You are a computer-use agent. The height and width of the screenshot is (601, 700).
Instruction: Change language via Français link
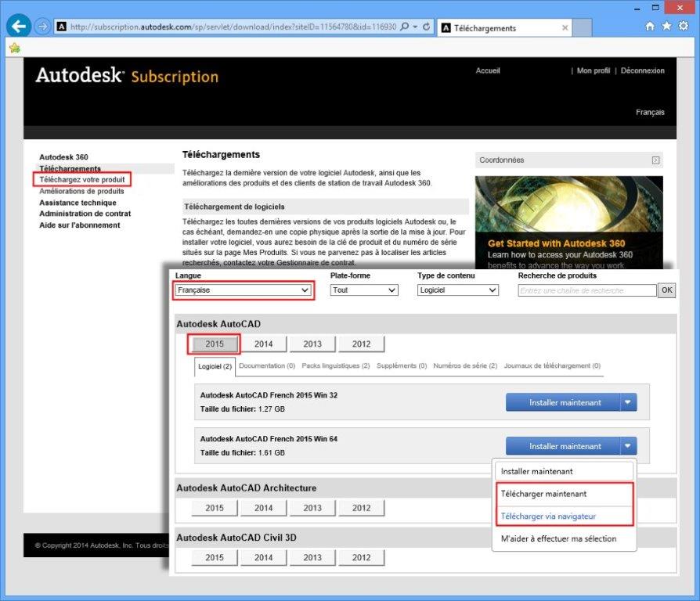[650, 113]
